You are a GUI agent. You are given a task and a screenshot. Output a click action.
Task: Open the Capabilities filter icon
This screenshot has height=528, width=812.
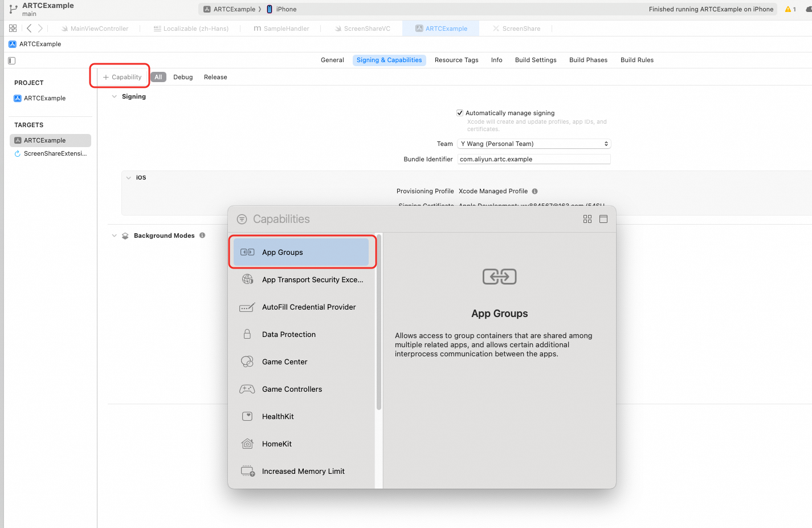[242, 219]
